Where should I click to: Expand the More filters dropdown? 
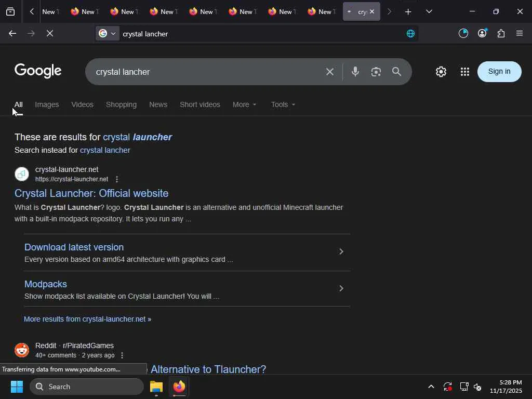tap(244, 105)
